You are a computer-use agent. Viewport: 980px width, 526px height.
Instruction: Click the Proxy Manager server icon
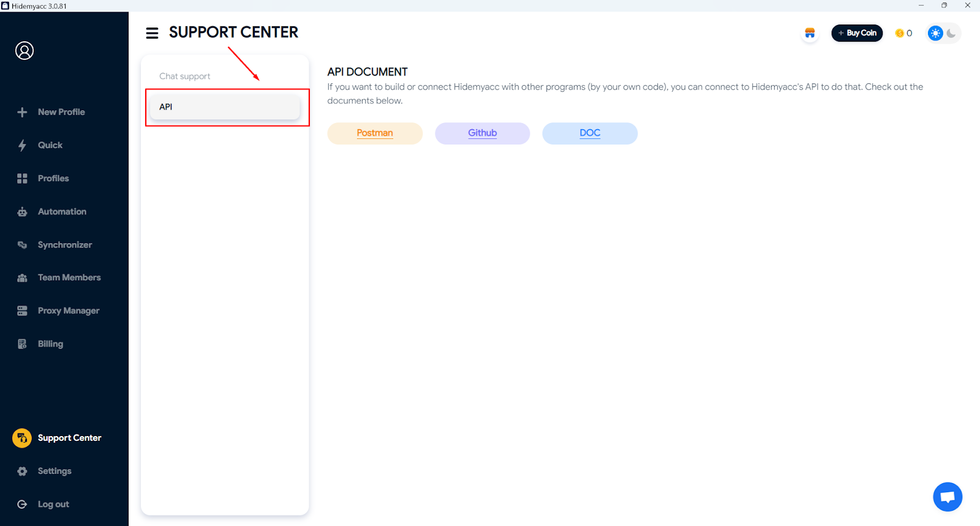point(22,311)
